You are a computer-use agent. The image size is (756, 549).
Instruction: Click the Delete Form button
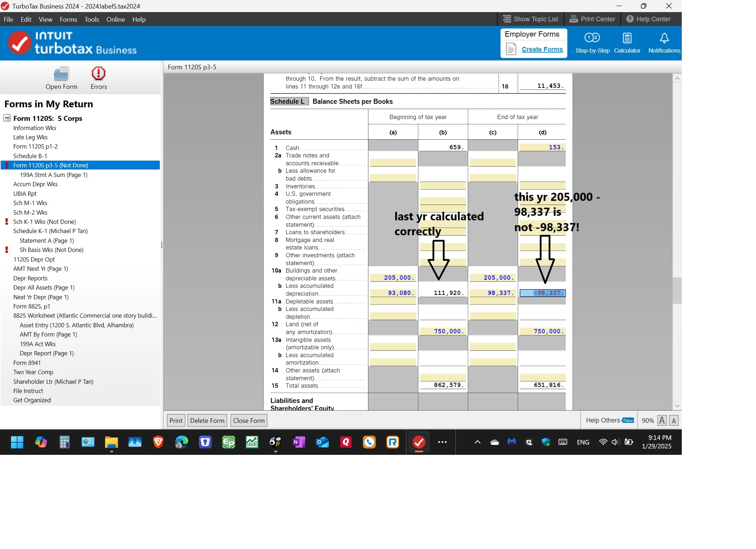(207, 420)
